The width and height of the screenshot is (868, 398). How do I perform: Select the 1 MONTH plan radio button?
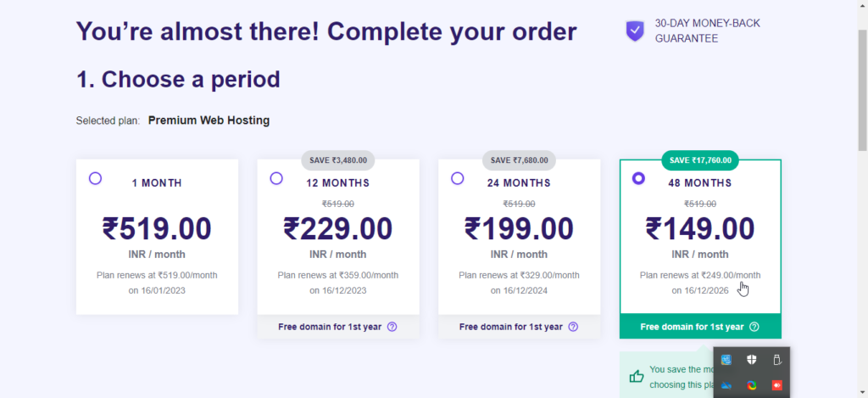[x=95, y=178]
